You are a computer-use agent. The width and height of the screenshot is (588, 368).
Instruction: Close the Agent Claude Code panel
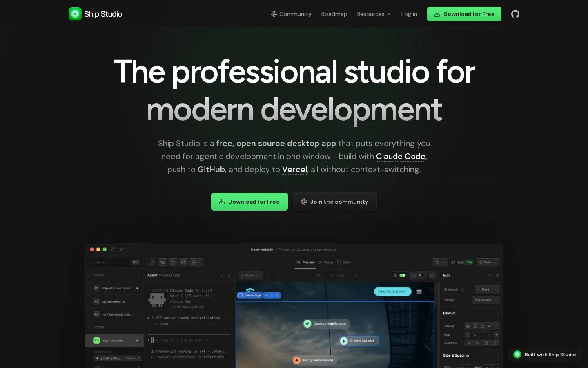(229, 276)
